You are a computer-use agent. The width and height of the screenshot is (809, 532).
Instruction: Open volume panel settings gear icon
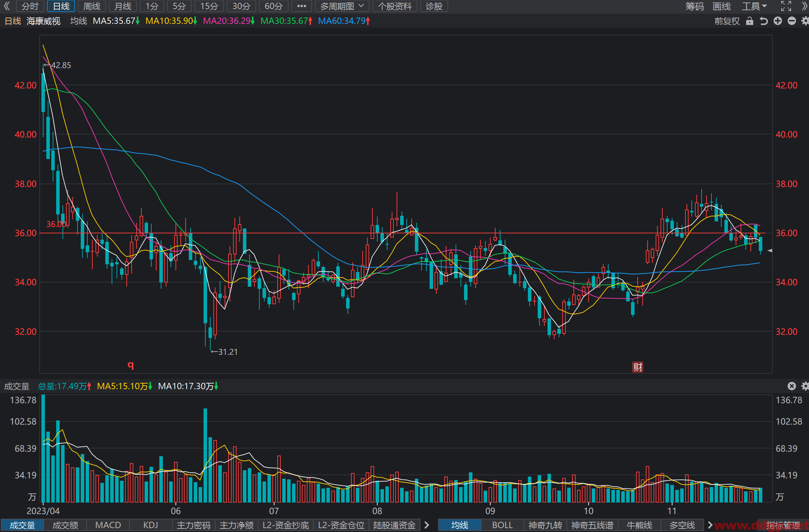coord(805,386)
